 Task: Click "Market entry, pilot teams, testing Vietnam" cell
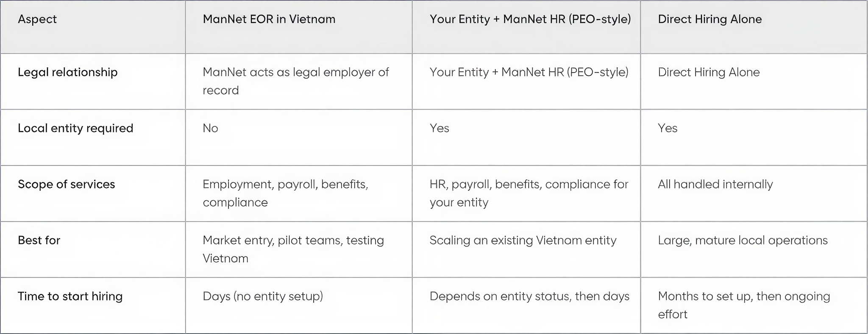pos(293,249)
